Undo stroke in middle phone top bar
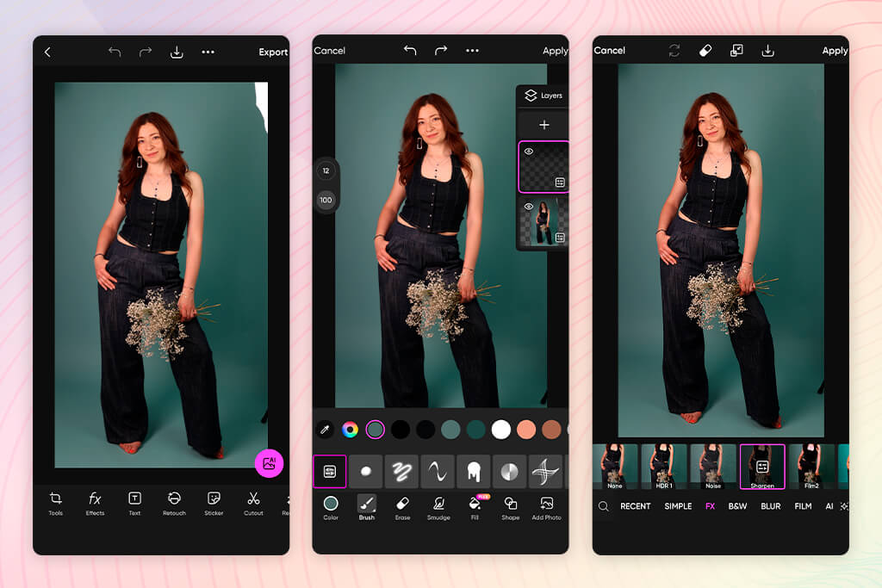The height and width of the screenshot is (588, 882). [410, 51]
